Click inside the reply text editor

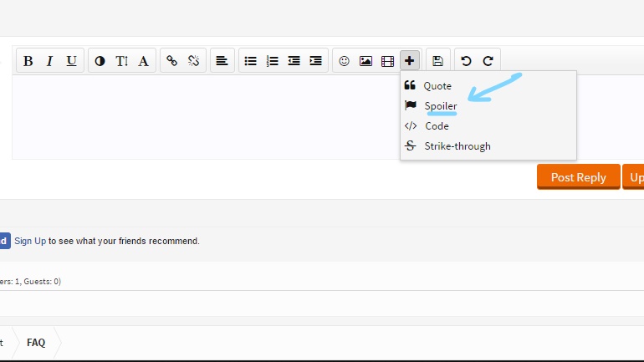tap(206, 117)
